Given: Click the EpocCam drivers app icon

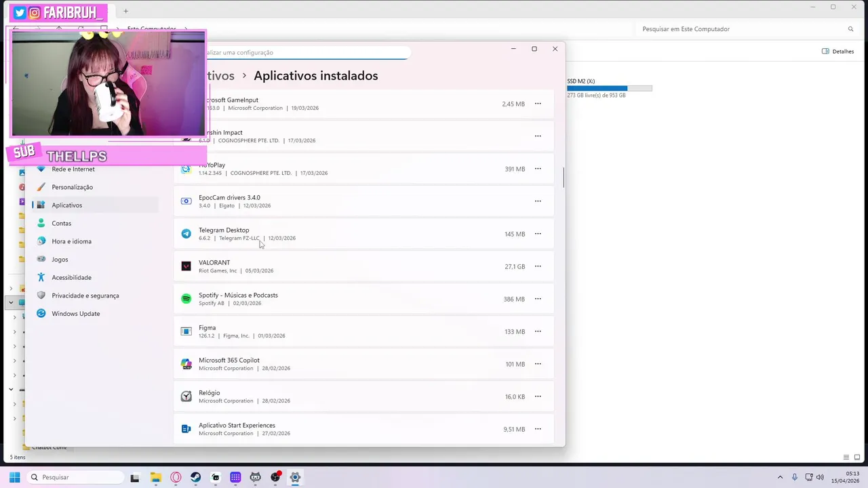Looking at the screenshot, I should pyautogui.click(x=186, y=201).
